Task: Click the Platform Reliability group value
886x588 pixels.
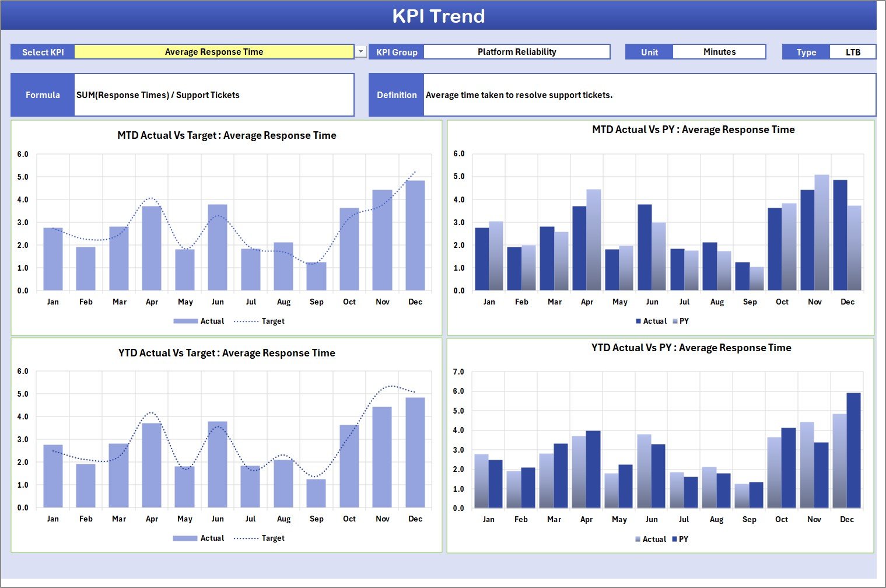Action: (x=516, y=51)
